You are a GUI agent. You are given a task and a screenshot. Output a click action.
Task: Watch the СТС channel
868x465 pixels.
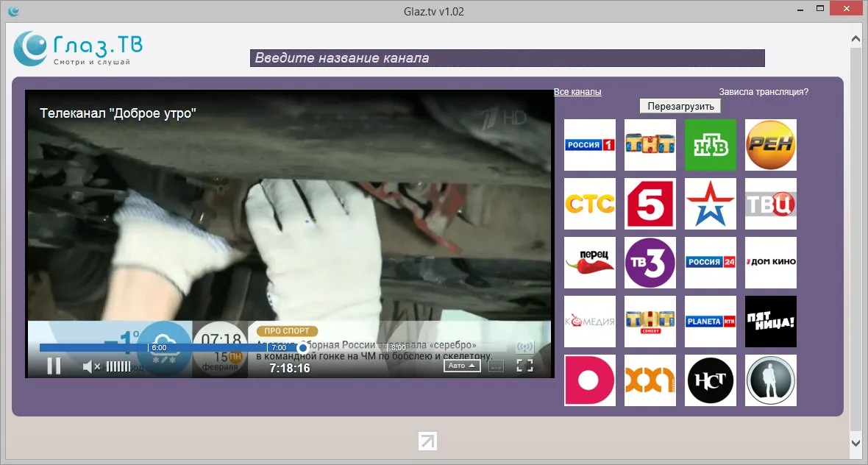(589, 204)
